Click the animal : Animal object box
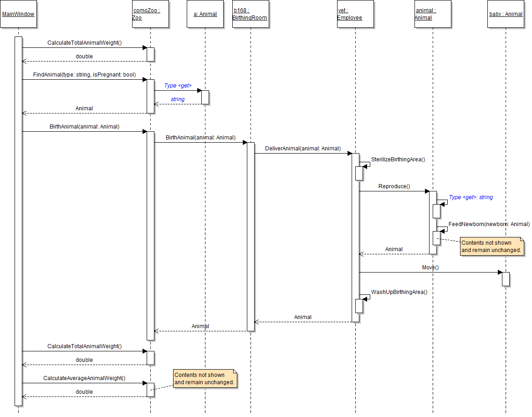Image resolution: width=532 pixels, height=417 pixels. [x=433, y=14]
